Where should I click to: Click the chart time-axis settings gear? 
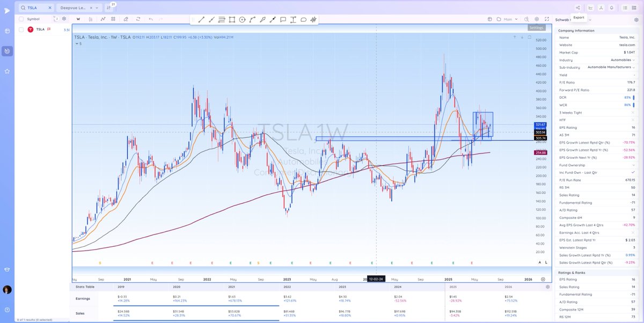click(x=544, y=280)
